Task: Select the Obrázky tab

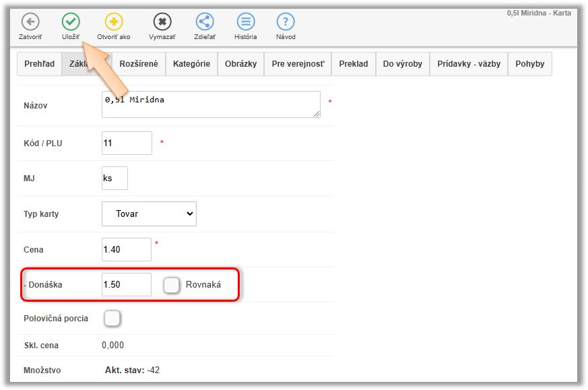Action: tap(240, 64)
